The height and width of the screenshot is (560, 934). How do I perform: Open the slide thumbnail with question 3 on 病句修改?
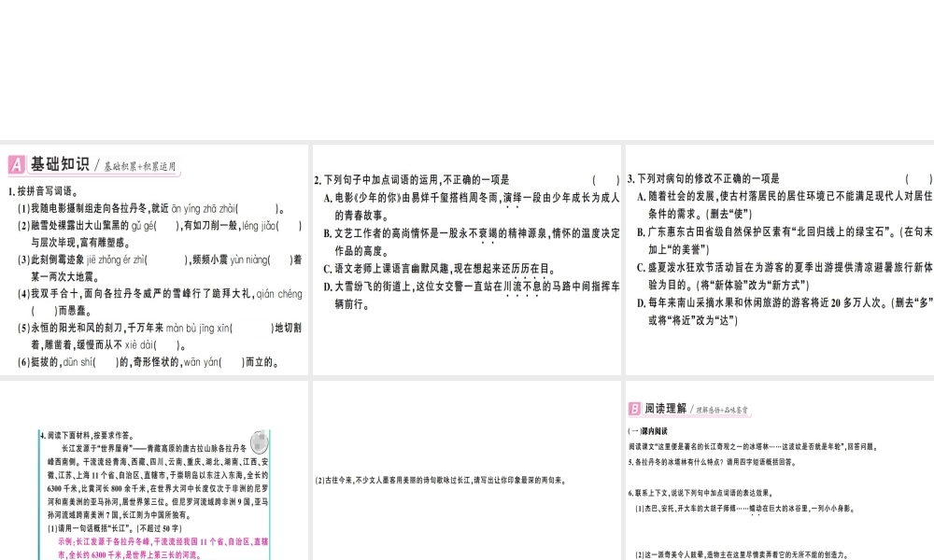[780, 260]
